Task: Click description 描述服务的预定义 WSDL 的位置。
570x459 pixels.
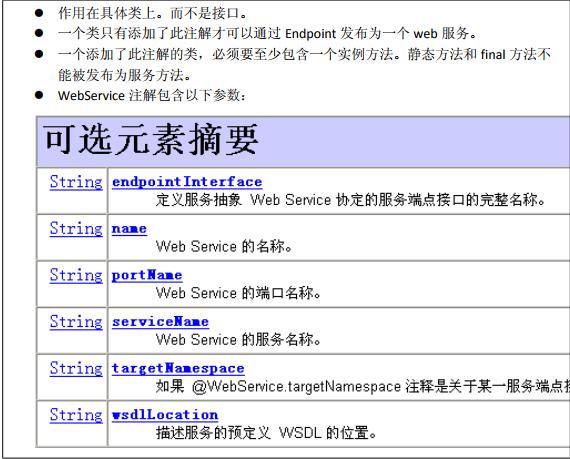Action: point(266,432)
